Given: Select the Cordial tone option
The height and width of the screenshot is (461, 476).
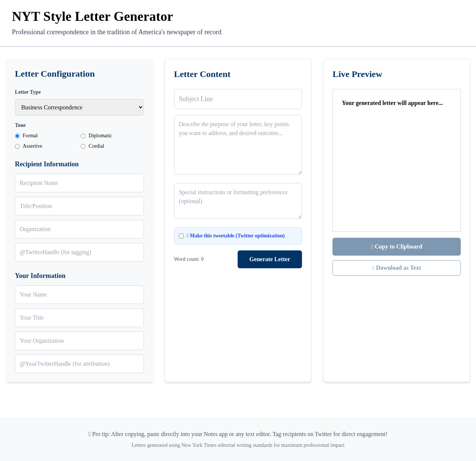Looking at the screenshot, I should point(83,146).
